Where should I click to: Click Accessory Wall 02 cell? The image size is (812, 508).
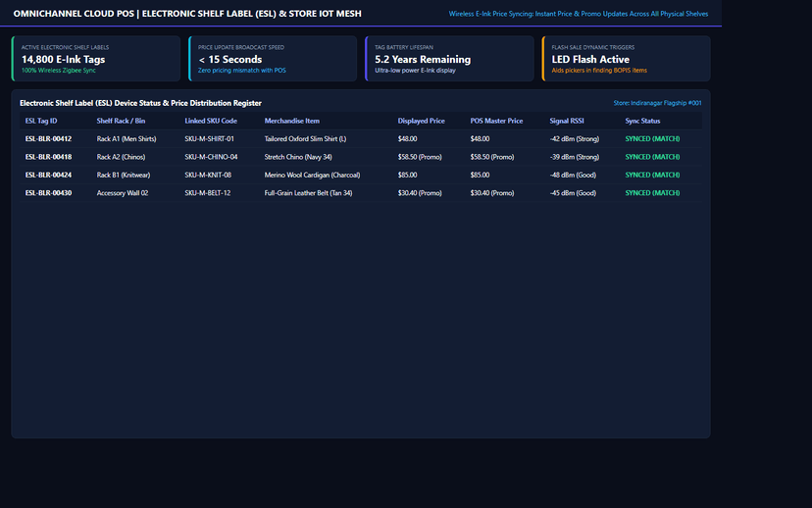coord(123,193)
